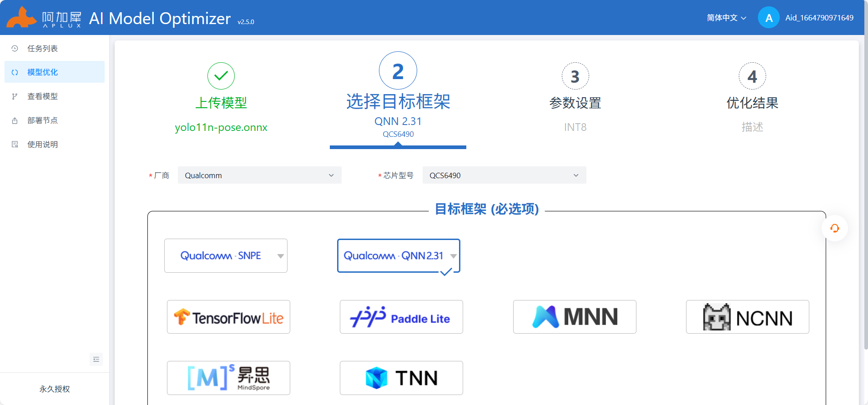
Task: Click the step 4 circle icon
Action: (x=752, y=76)
